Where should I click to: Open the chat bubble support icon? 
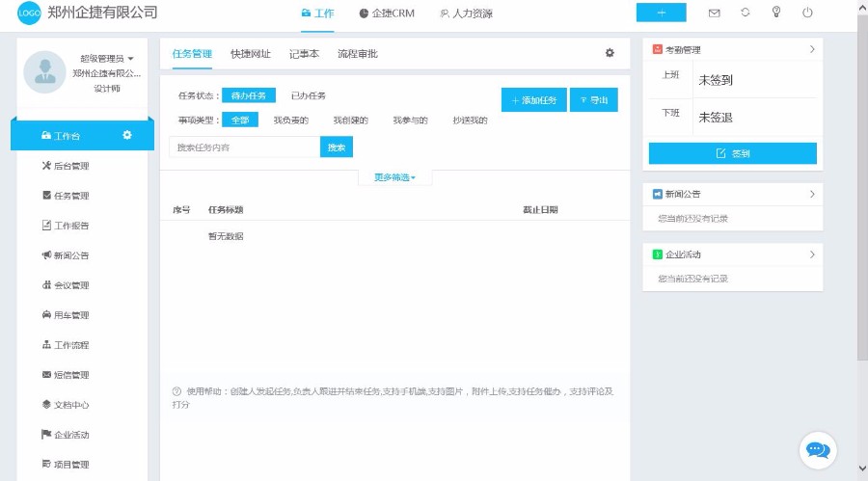coord(818,450)
